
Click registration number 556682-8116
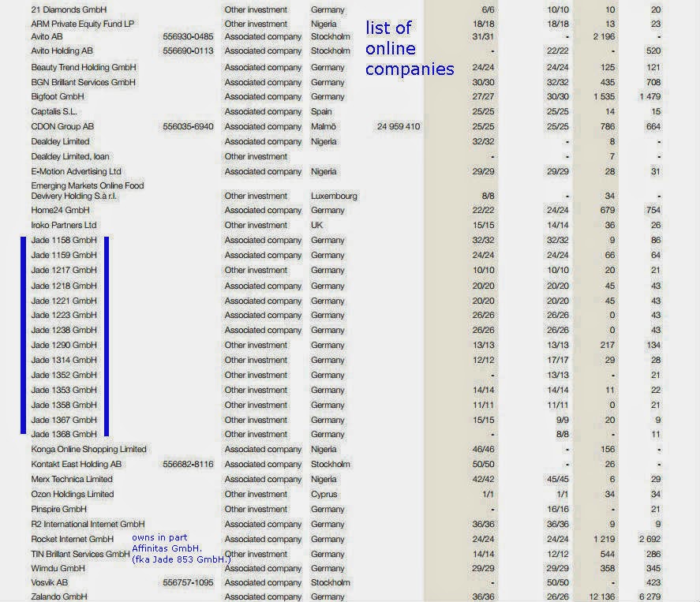[188, 465]
